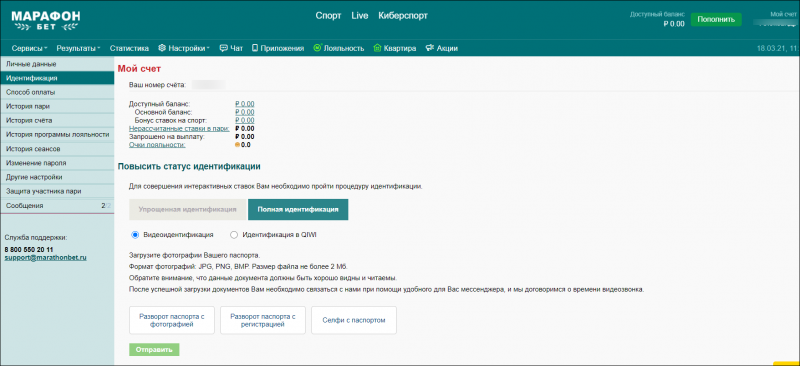Click the house icon beside Квартира
The image size is (800, 366).
378,48
